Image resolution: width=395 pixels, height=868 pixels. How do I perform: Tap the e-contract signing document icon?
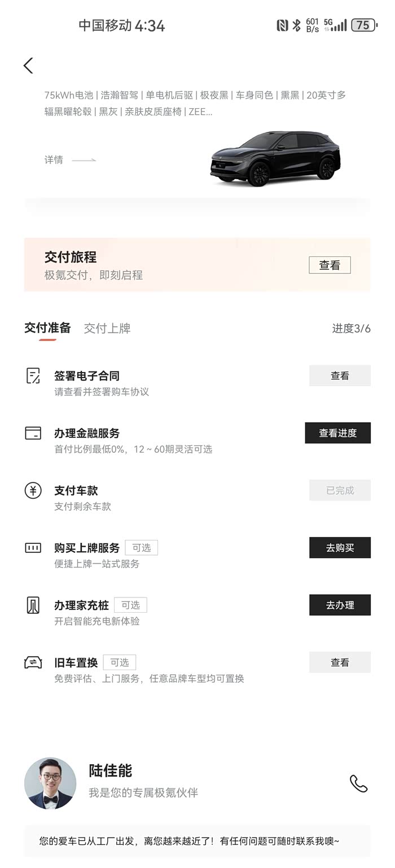coord(33,376)
